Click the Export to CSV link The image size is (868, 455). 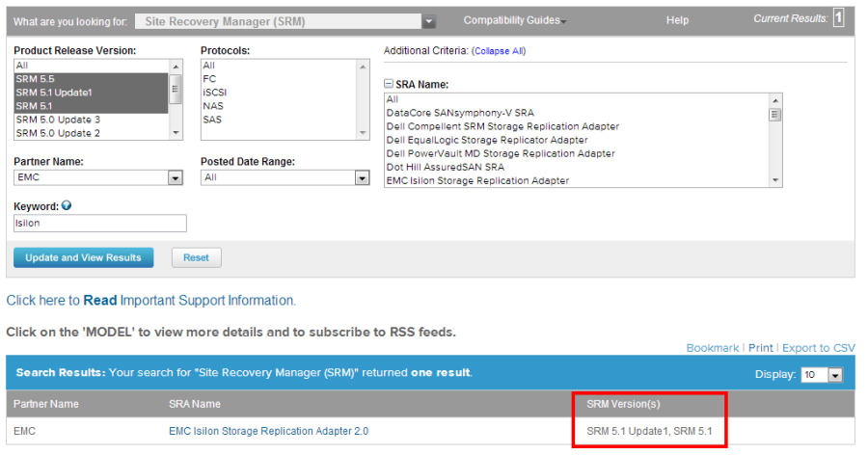(x=818, y=348)
